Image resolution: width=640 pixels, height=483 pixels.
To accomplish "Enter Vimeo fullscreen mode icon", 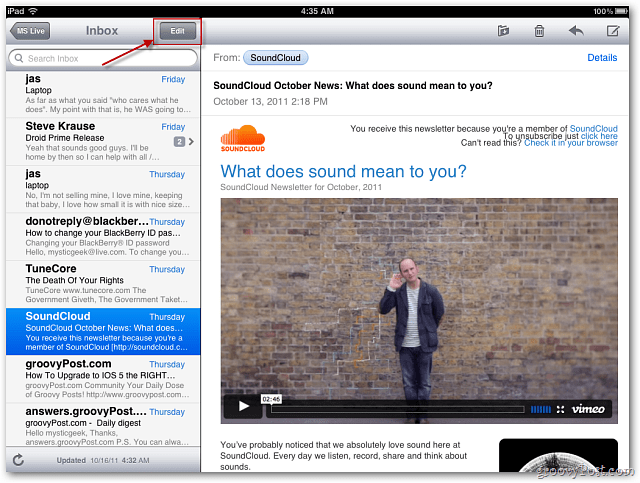I will 560,409.
